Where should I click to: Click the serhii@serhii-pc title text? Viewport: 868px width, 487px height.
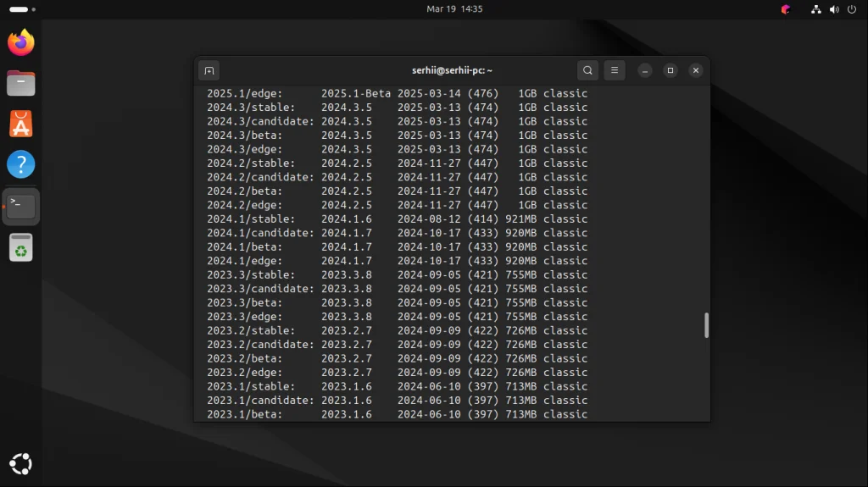pos(452,70)
